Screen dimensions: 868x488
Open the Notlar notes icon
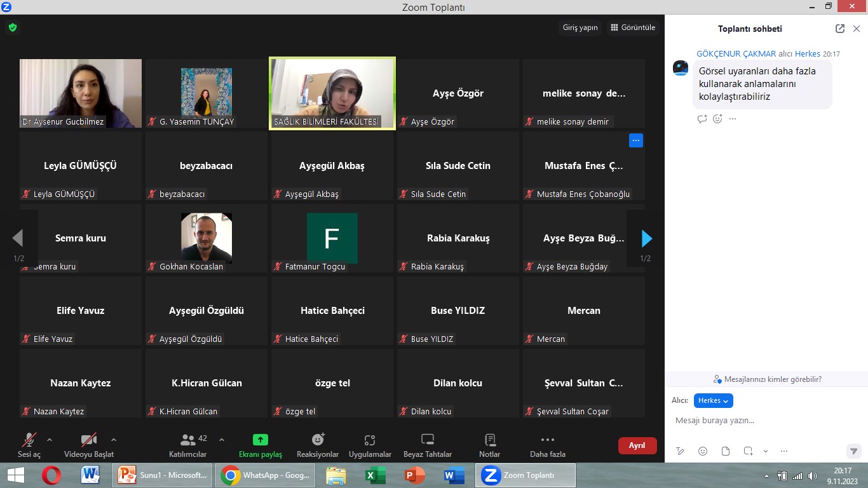(490, 440)
